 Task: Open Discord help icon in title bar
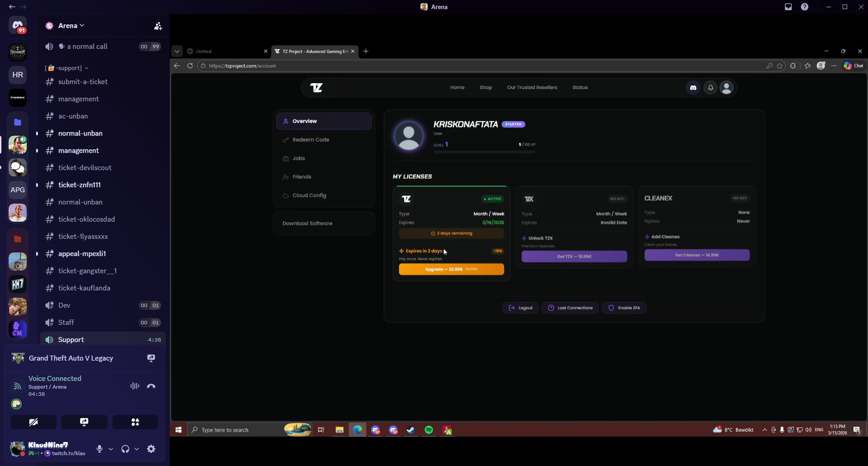(x=805, y=7)
